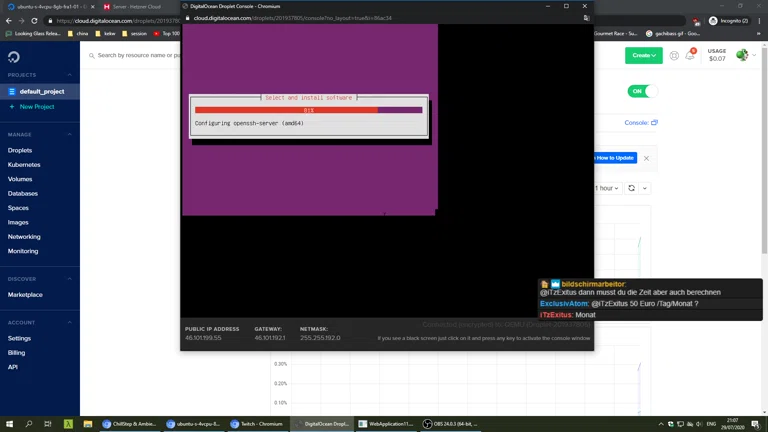Open Spaces in the sidebar
The height and width of the screenshot is (432, 768).
click(x=18, y=208)
